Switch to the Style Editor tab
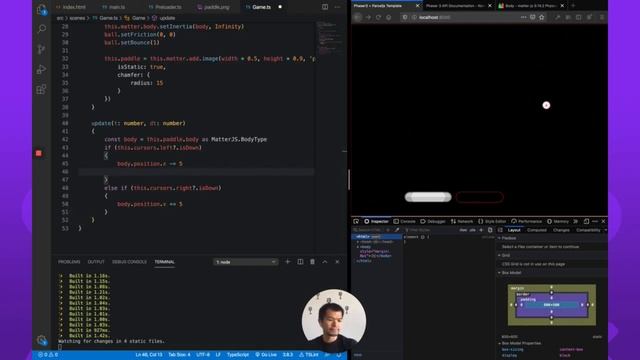640x360 pixels. coord(492,221)
